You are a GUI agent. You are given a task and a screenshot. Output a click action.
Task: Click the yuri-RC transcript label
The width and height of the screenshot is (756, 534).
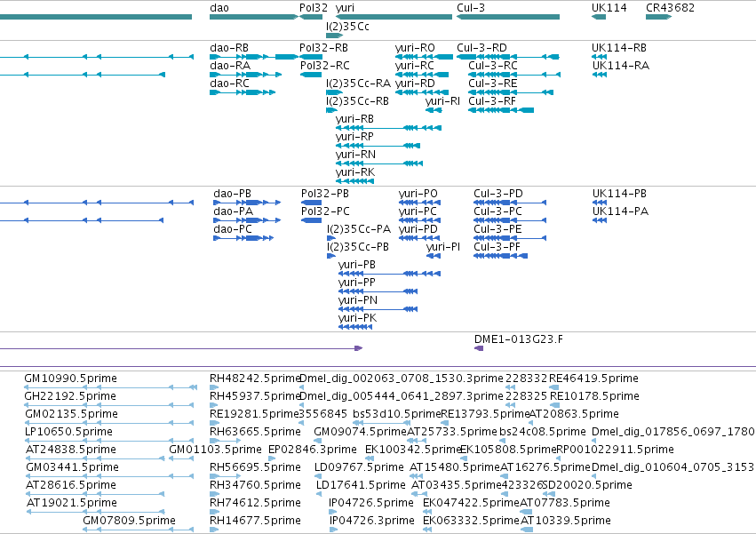[415, 66]
